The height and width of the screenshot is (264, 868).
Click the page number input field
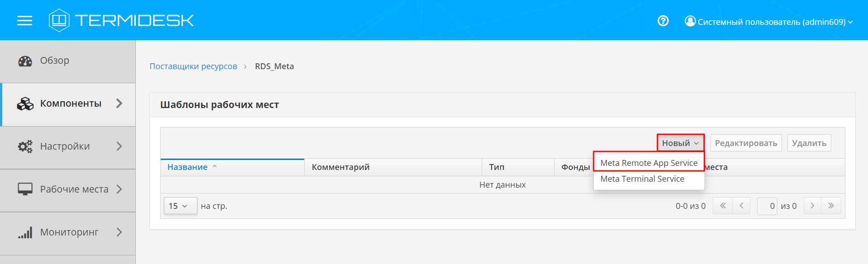click(x=767, y=206)
